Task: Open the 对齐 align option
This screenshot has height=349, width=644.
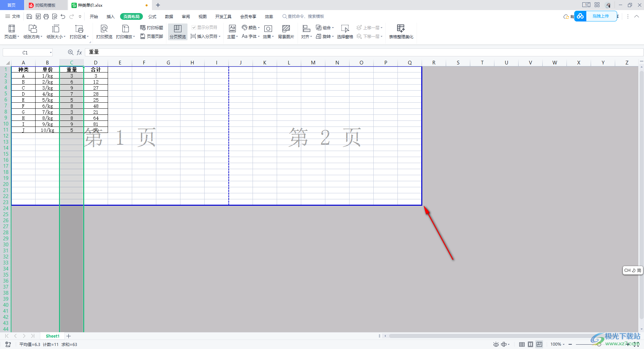Action: (307, 32)
